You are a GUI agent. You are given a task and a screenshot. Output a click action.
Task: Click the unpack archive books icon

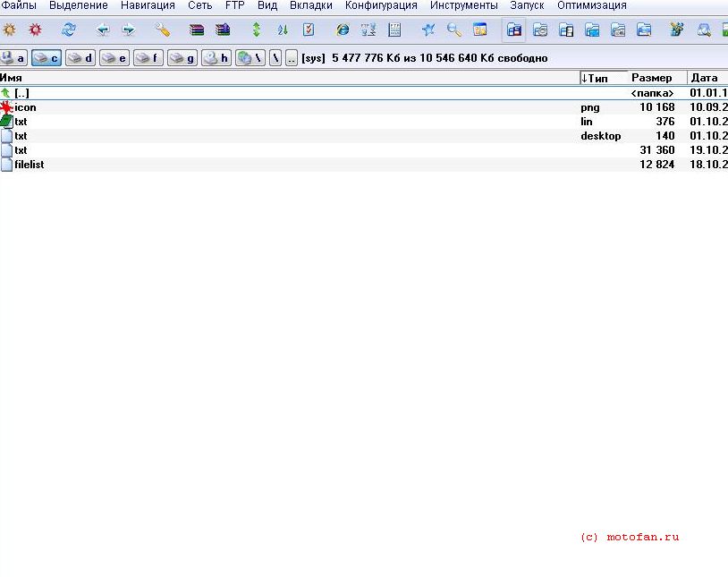coord(223,30)
